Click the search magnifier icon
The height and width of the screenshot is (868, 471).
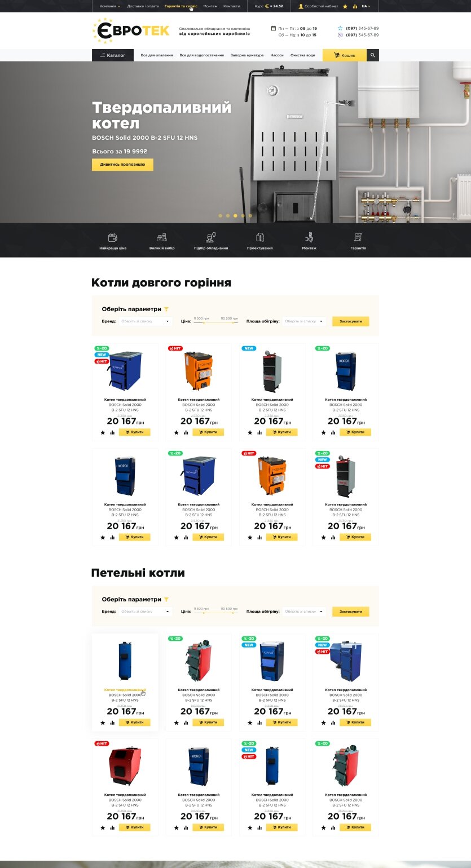click(372, 55)
